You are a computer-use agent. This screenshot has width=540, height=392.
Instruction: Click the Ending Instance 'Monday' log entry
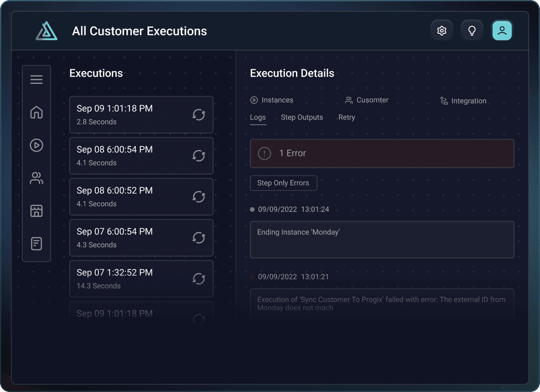pos(382,240)
